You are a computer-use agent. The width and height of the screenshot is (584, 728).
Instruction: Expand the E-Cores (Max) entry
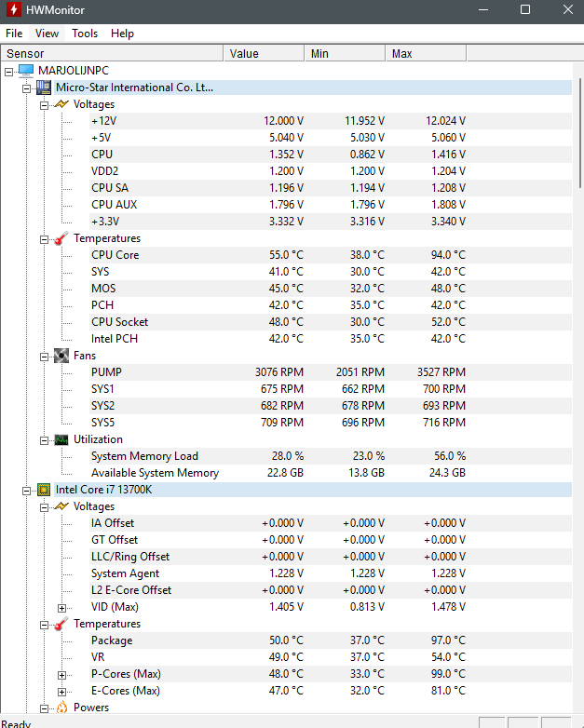pos(61,692)
